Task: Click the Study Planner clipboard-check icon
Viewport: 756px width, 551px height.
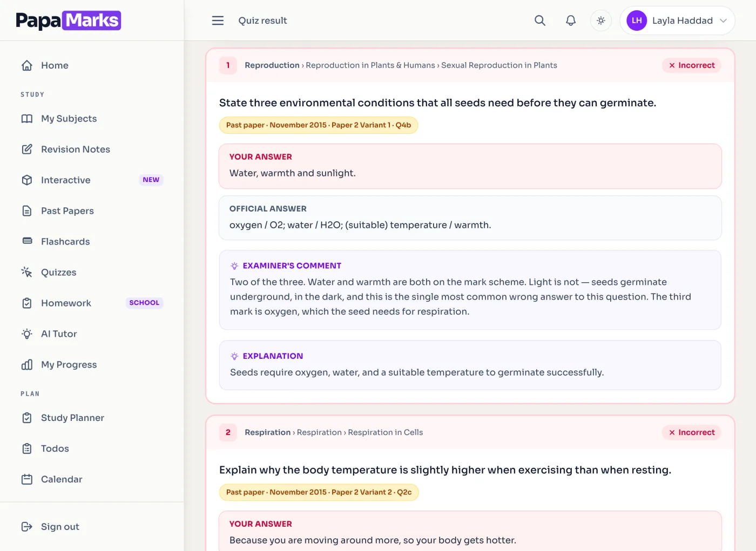Action: pos(27,418)
